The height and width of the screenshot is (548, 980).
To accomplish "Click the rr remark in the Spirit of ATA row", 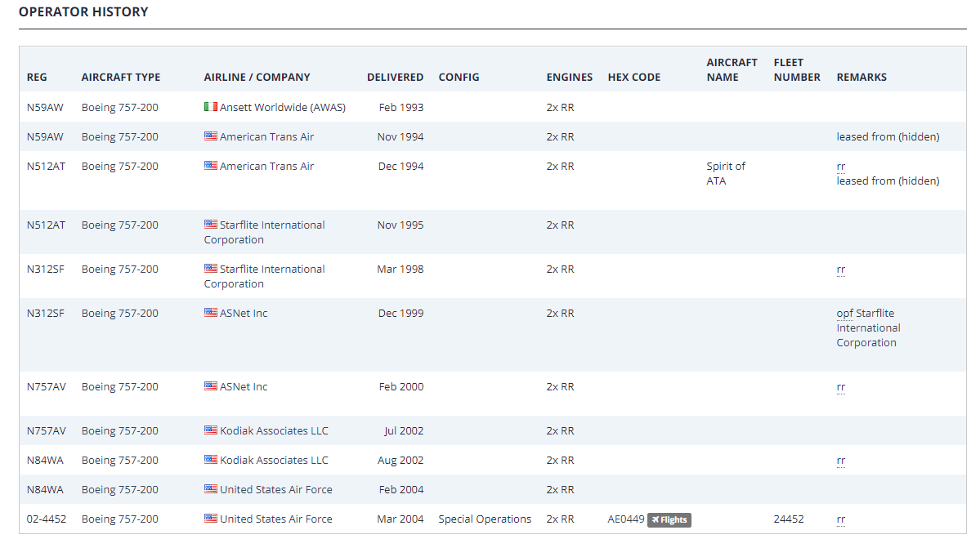I will tap(840, 167).
